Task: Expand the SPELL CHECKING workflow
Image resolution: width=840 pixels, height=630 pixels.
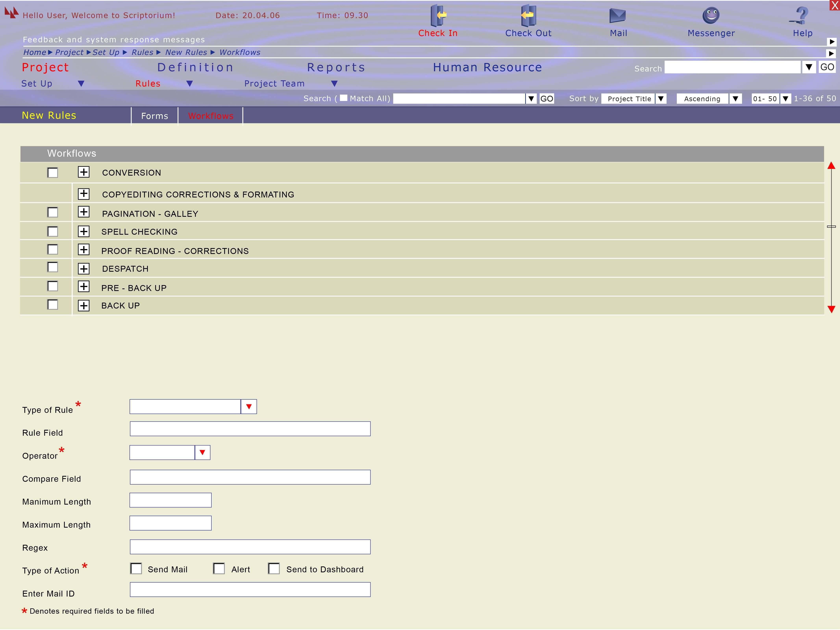Action: click(x=83, y=231)
